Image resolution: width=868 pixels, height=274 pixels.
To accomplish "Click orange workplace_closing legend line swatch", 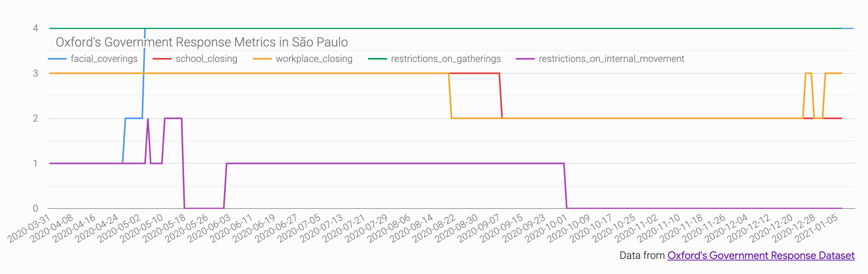I will pos(262,59).
